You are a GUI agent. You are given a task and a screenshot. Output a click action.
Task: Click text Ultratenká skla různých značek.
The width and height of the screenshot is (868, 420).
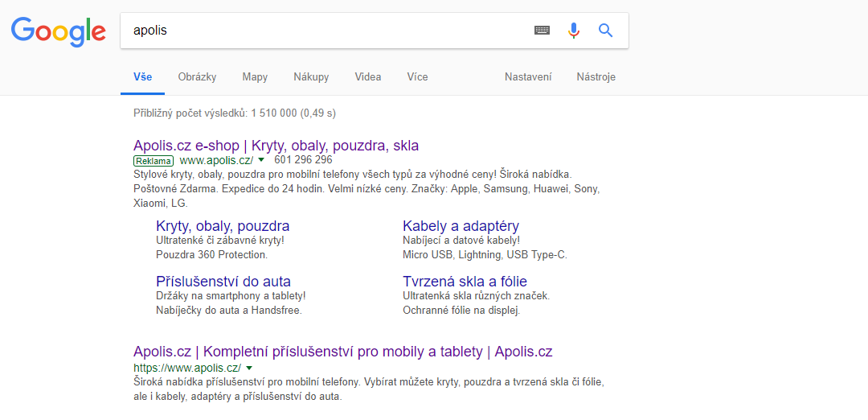[476, 296]
